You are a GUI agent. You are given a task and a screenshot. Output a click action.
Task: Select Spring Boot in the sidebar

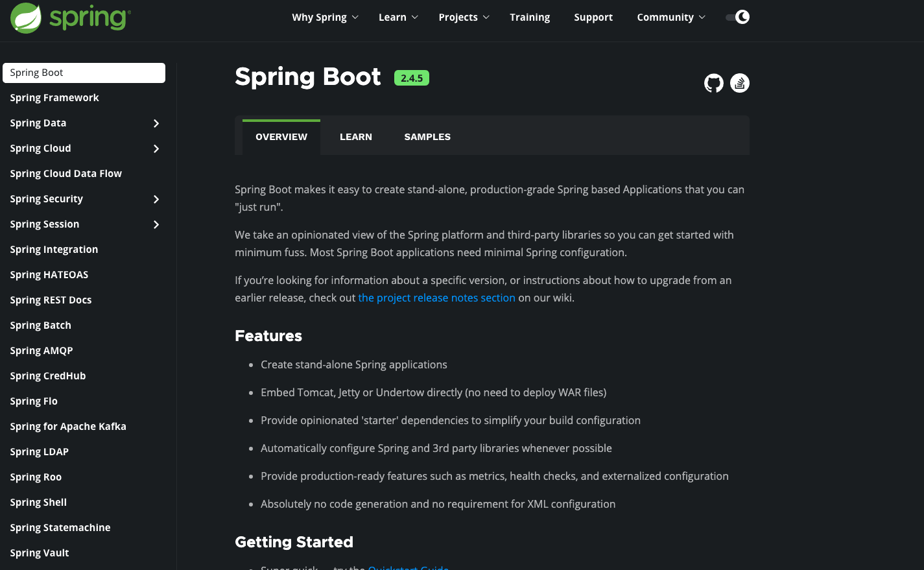(x=84, y=73)
